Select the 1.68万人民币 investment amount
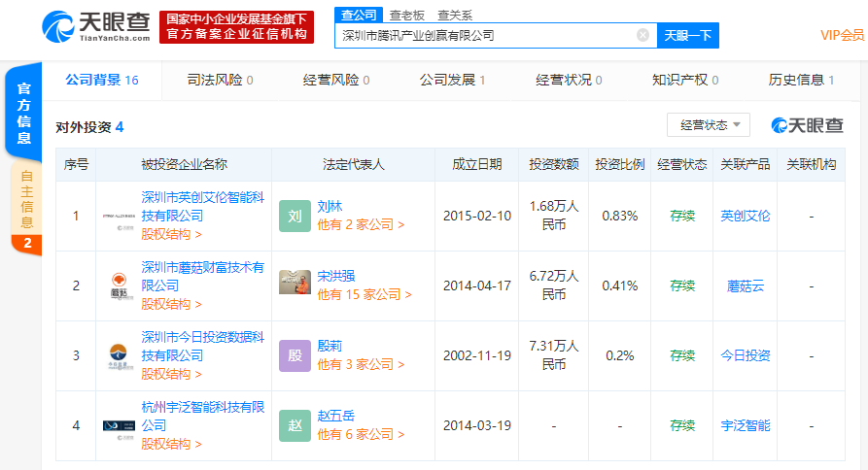 [x=554, y=216]
